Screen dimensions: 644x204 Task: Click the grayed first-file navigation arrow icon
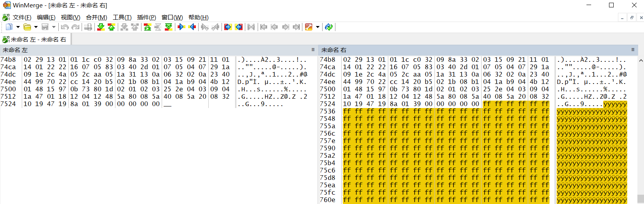264,27
